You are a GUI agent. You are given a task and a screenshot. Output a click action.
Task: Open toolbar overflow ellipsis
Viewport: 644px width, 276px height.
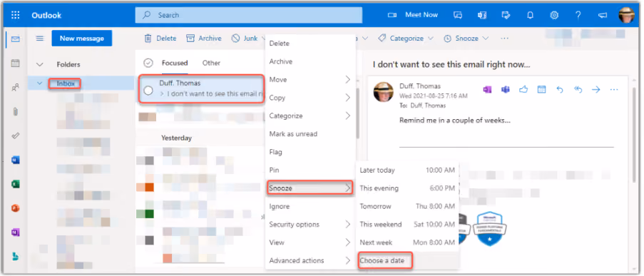(505, 39)
